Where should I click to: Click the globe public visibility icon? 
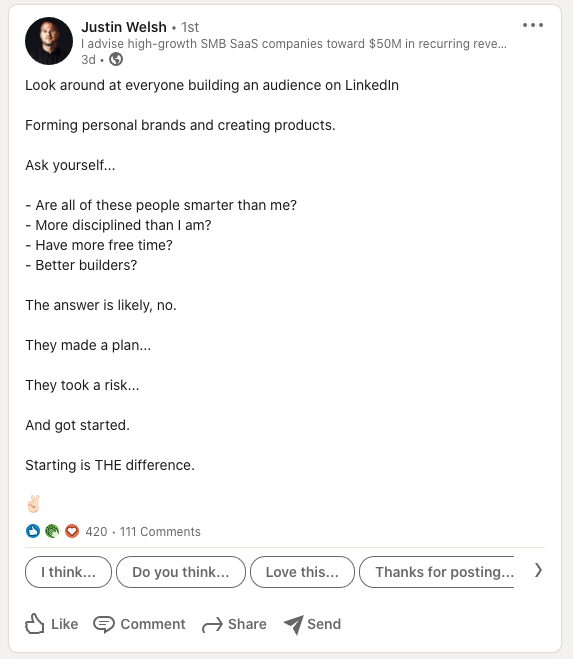click(116, 59)
